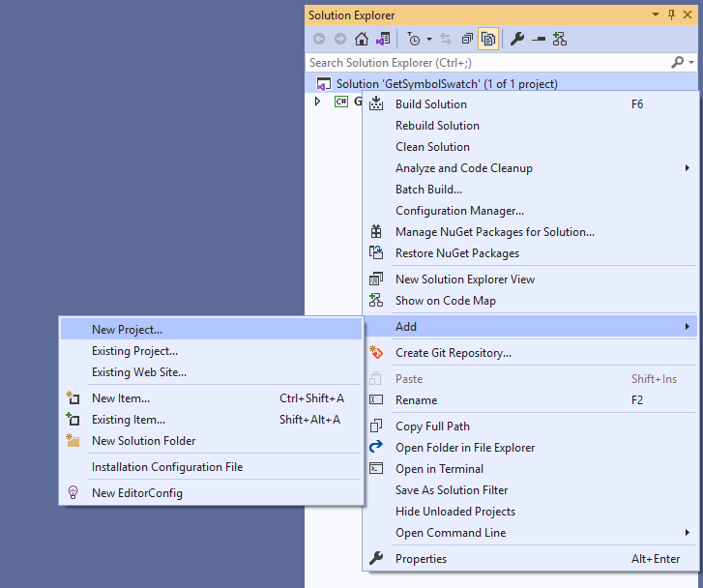Expand the C# project tree node
Screen dimensions: 703x588
(317, 101)
